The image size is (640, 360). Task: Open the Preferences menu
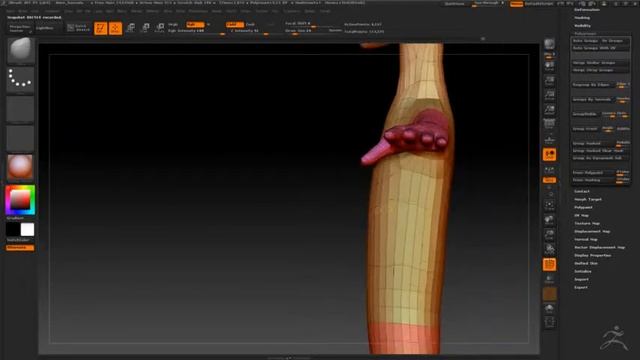(x=198, y=11)
